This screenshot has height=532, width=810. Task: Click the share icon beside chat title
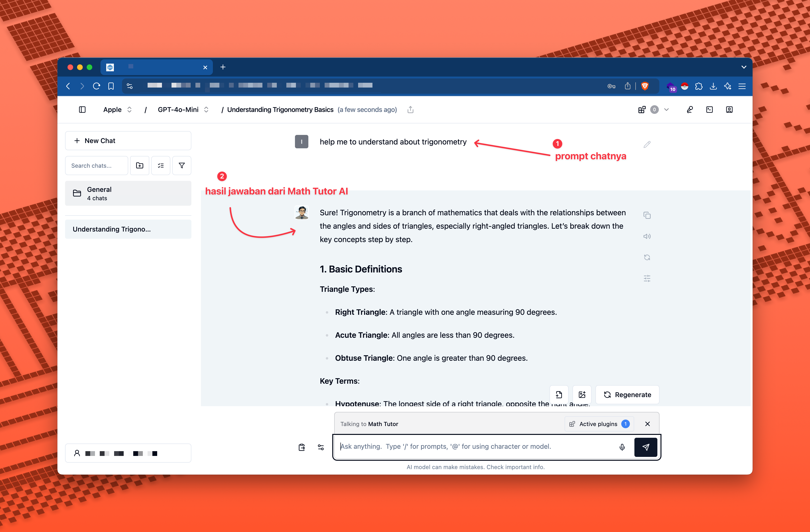coord(411,110)
